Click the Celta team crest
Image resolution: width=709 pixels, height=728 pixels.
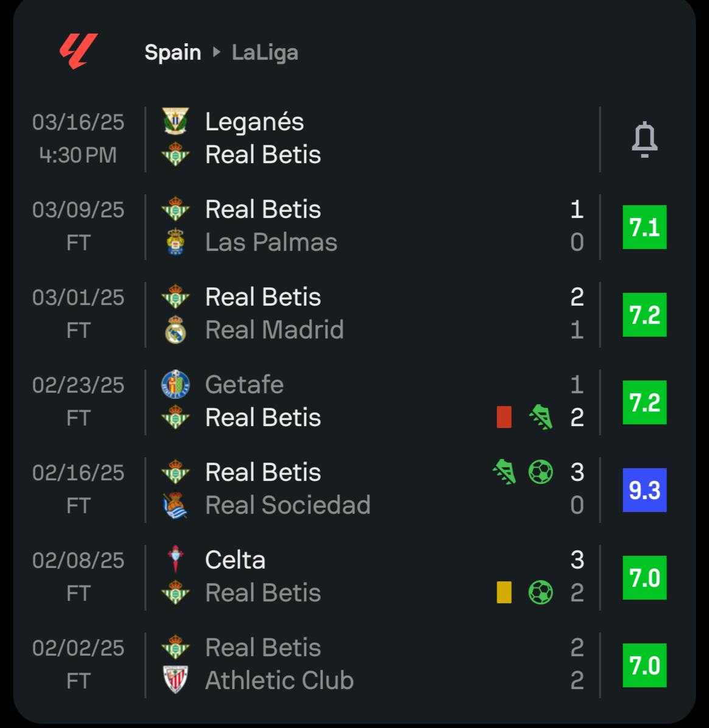pos(175,560)
